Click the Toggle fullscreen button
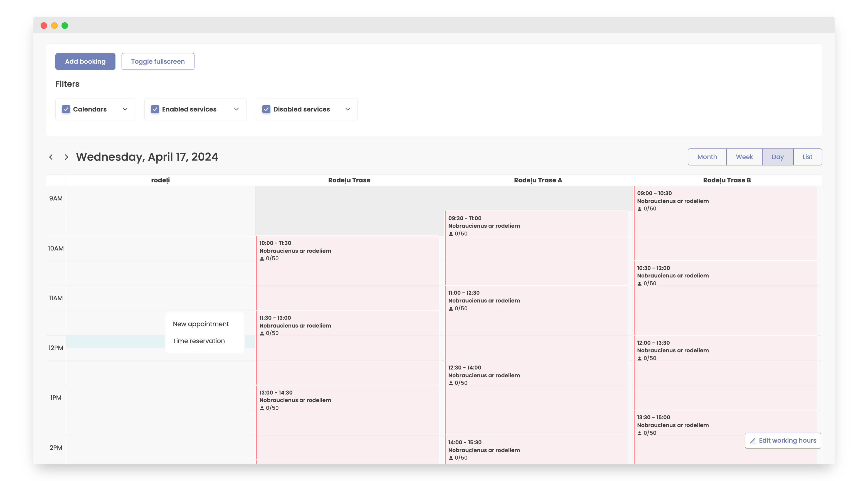868x481 pixels. [158, 61]
